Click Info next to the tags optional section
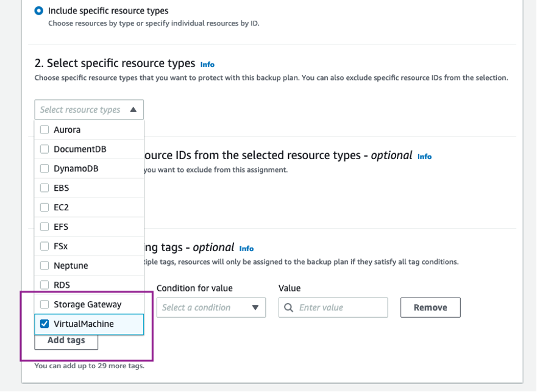This screenshot has height=392, width=537. pyautogui.click(x=246, y=248)
